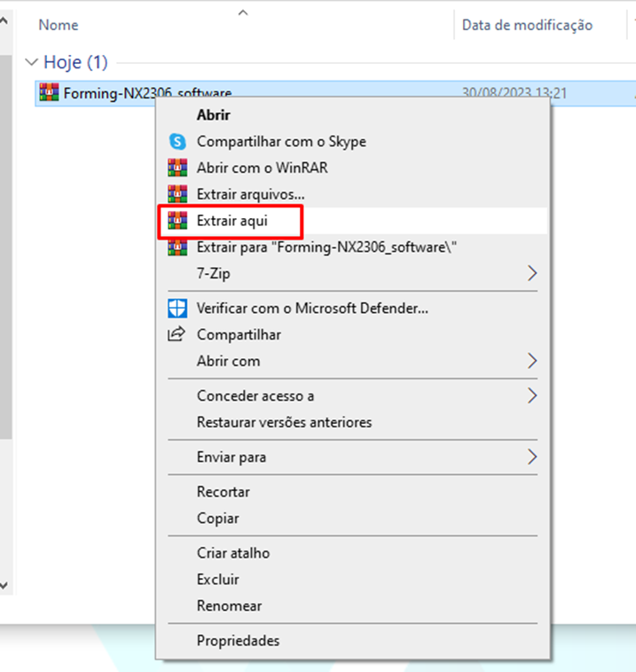
Task: Expand the Abrir com submenu arrow
Action: tap(532, 361)
